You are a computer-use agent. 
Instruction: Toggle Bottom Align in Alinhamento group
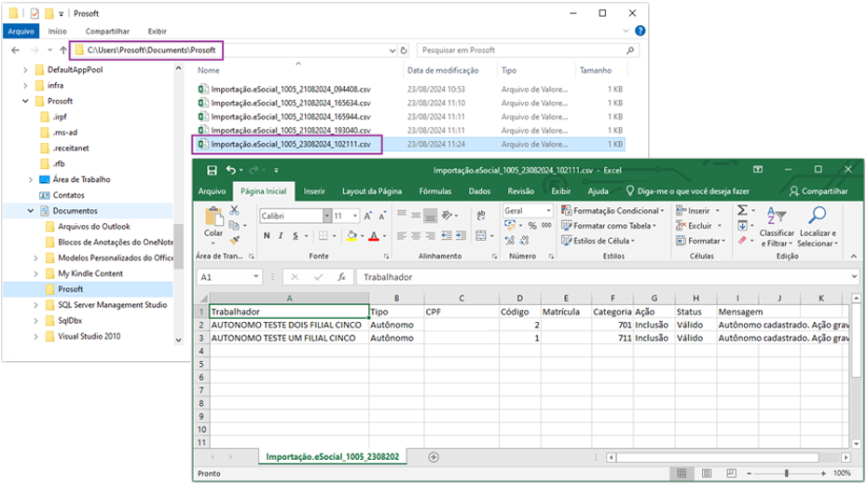tap(430, 216)
